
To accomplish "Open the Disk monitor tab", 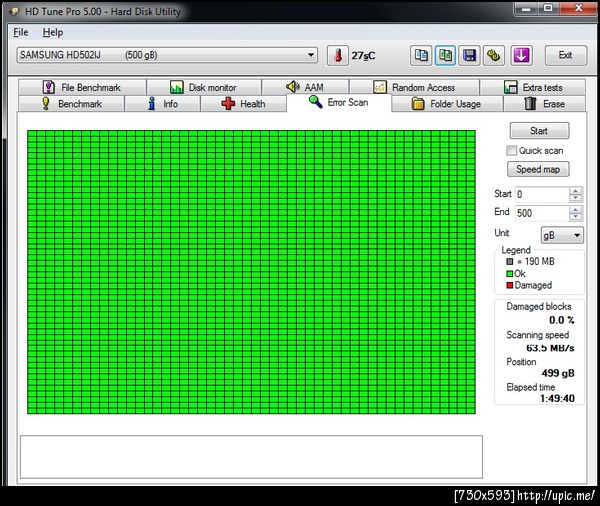I will [204, 87].
